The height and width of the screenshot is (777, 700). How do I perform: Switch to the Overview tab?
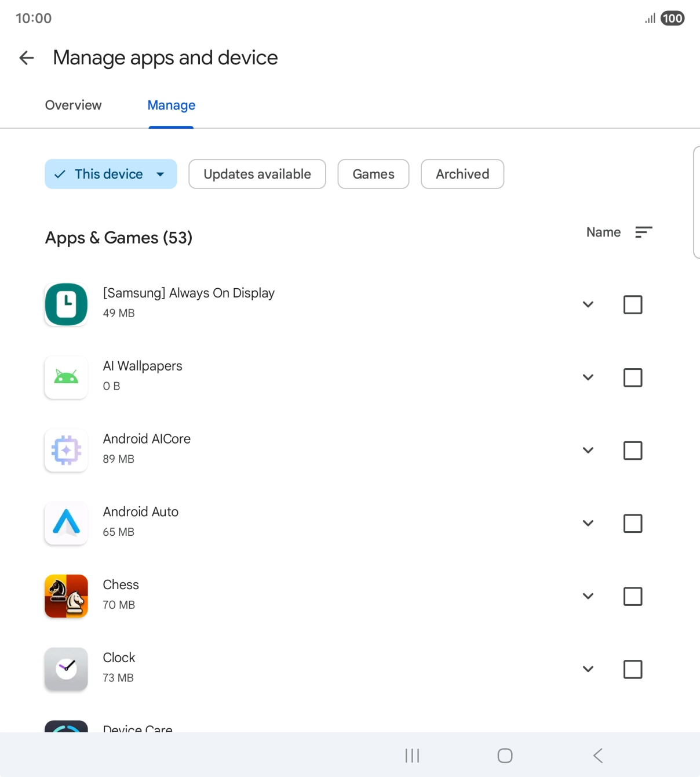(73, 105)
